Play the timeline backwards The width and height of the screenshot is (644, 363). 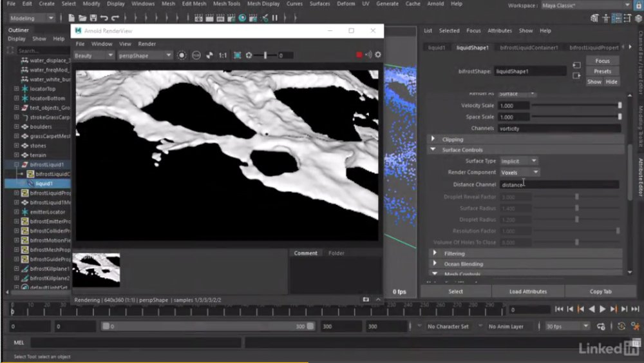(592, 309)
